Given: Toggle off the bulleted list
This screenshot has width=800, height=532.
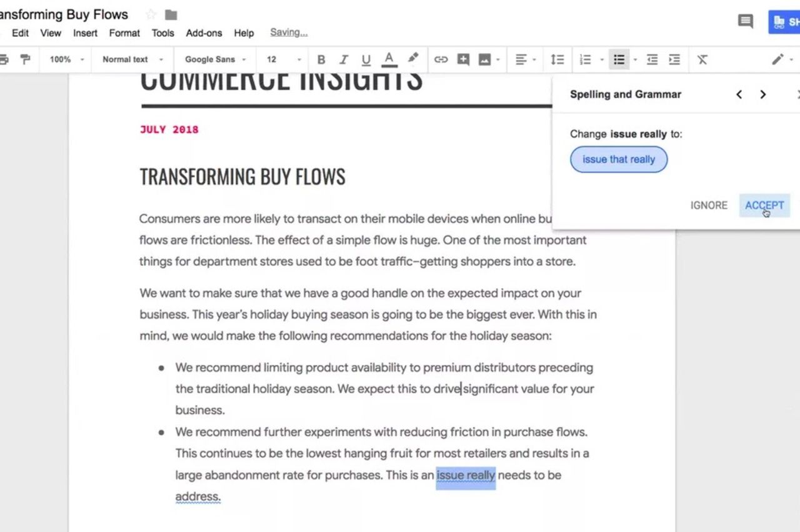Looking at the screenshot, I should [619, 59].
